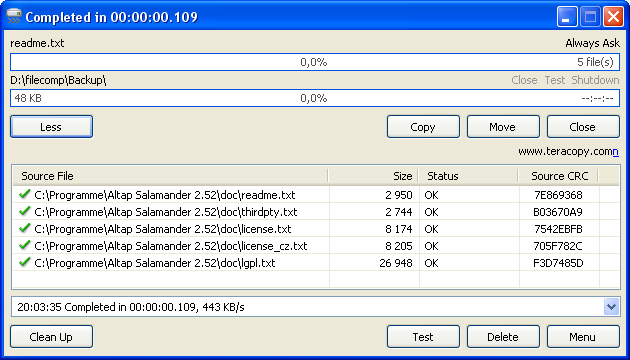Open the Menu button
Image resolution: width=630 pixels, height=360 pixels.
(583, 337)
